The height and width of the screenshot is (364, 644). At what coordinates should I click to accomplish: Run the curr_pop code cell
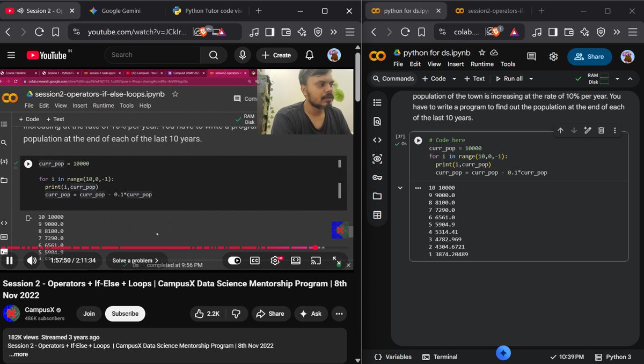click(x=418, y=140)
